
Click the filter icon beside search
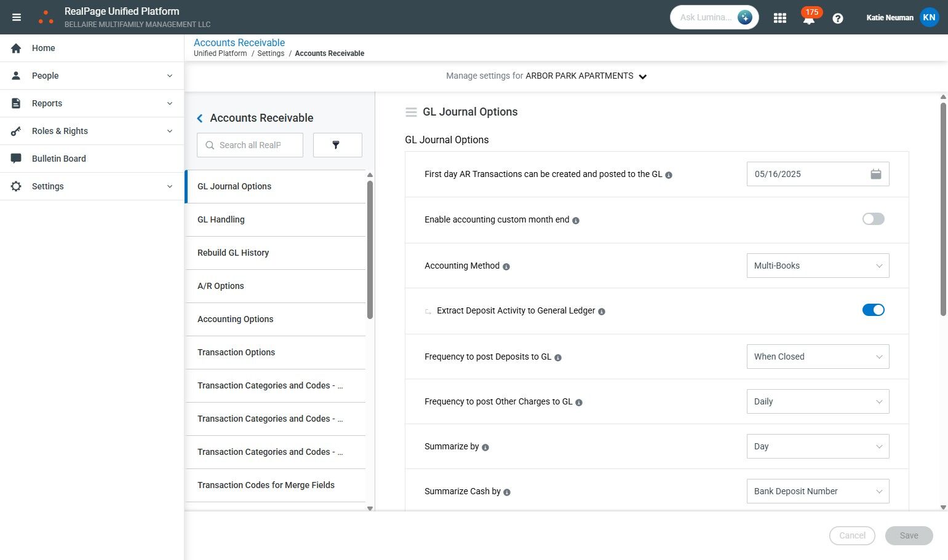coord(337,145)
